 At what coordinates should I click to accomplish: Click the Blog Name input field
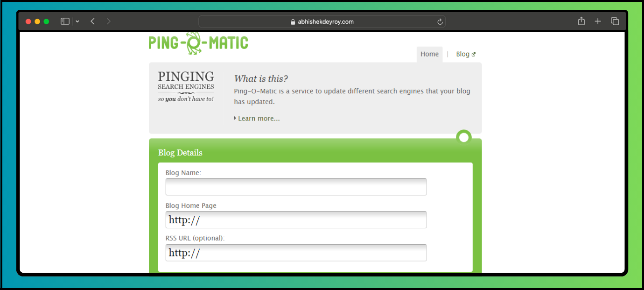point(296,187)
